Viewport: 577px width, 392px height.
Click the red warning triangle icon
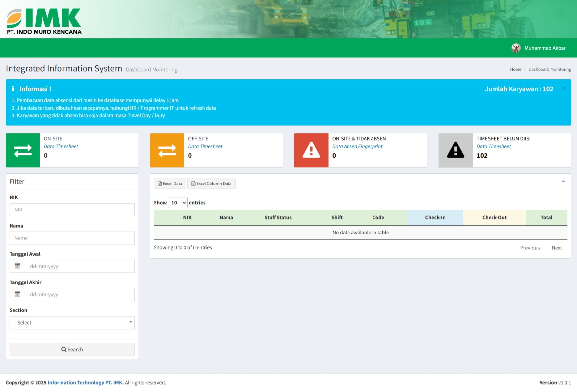311,150
